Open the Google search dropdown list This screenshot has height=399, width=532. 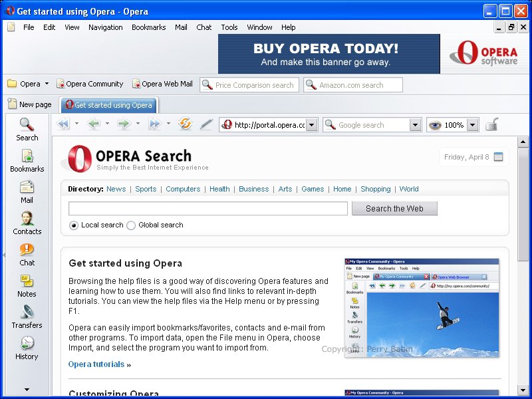(415, 125)
